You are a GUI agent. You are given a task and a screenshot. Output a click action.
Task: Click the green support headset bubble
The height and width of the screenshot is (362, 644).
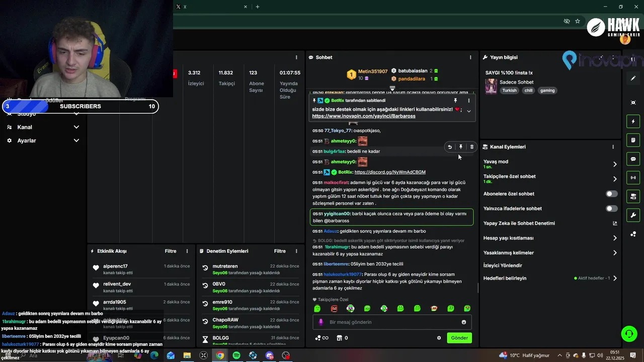[x=628, y=333]
